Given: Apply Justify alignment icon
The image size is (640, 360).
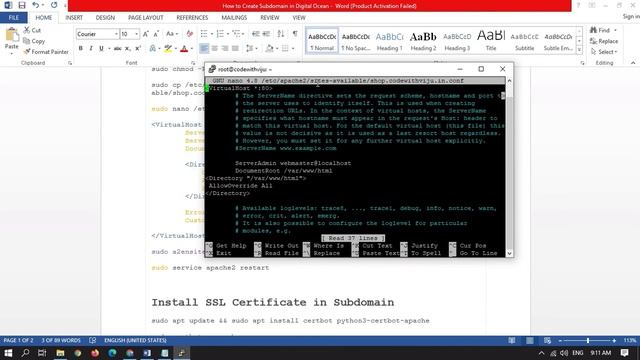Looking at the screenshot, I should (x=235, y=49).
